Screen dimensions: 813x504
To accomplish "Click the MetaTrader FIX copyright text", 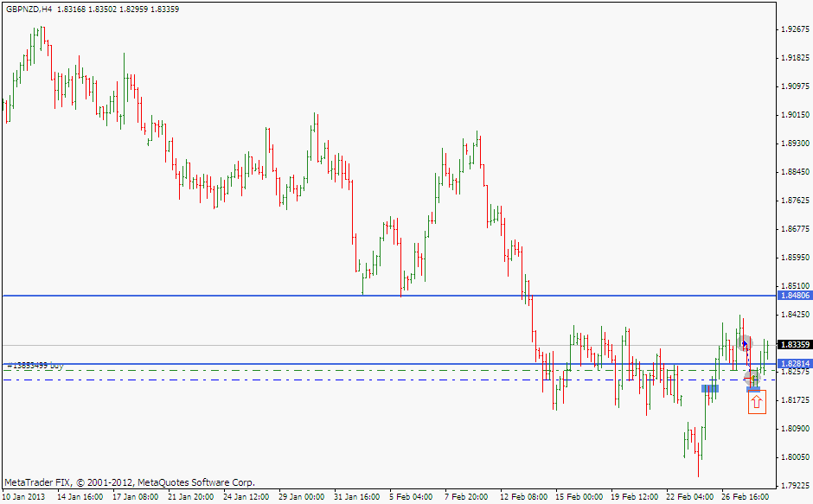I will 130,482.
